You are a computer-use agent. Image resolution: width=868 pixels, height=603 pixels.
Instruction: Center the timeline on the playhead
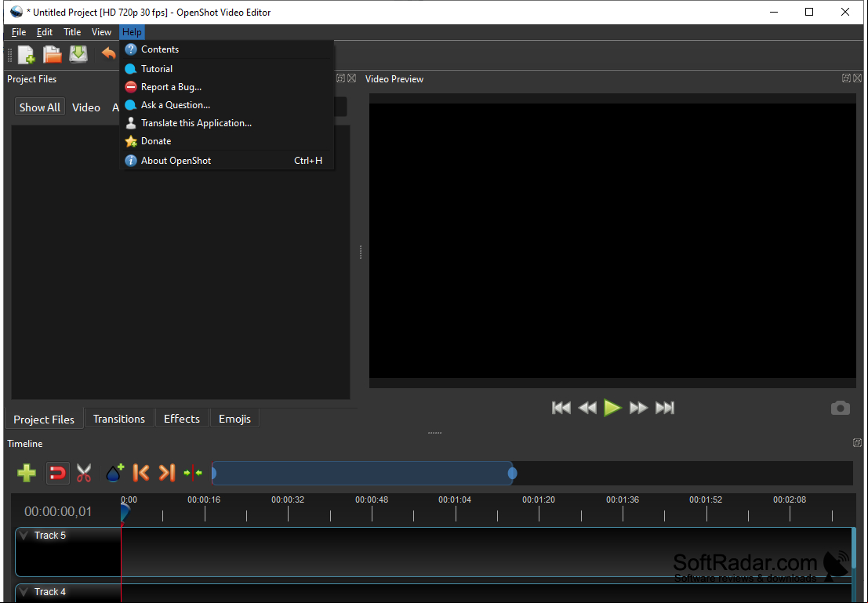coord(193,474)
